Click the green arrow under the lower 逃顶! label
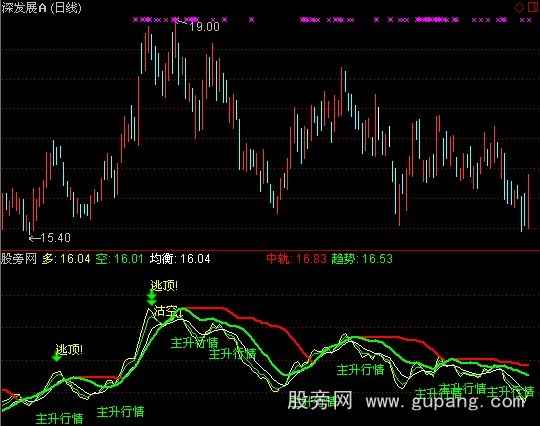 56,357
